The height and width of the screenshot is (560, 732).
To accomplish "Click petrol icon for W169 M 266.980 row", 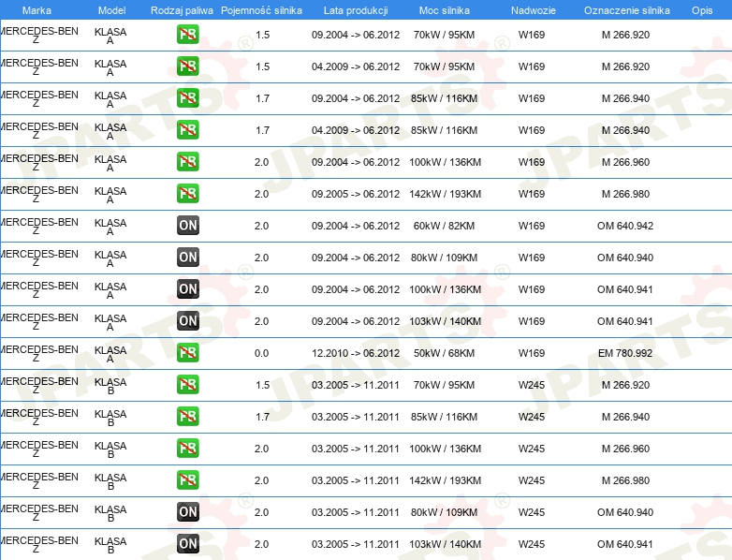I will (187, 193).
